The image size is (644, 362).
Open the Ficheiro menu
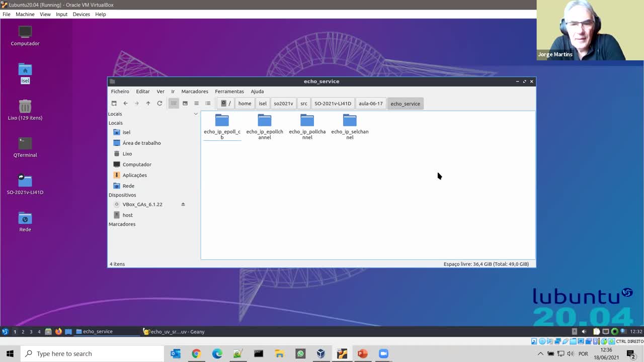(120, 92)
